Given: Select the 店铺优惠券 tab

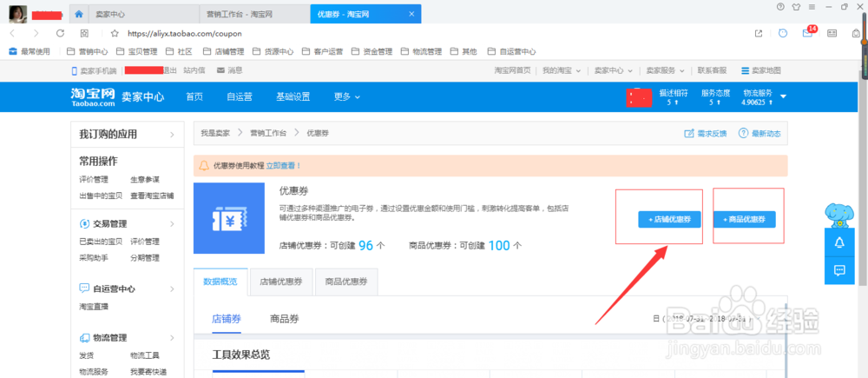Looking at the screenshot, I should point(281,282).
